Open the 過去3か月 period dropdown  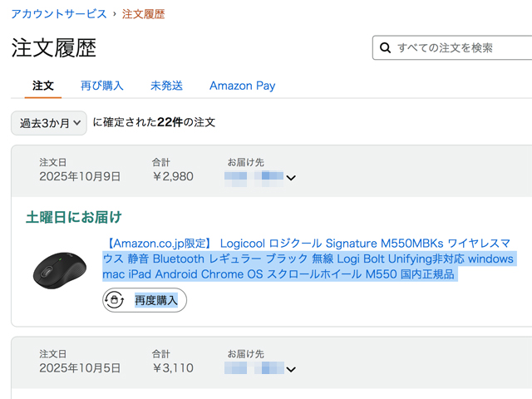click(x=49, y=122)
